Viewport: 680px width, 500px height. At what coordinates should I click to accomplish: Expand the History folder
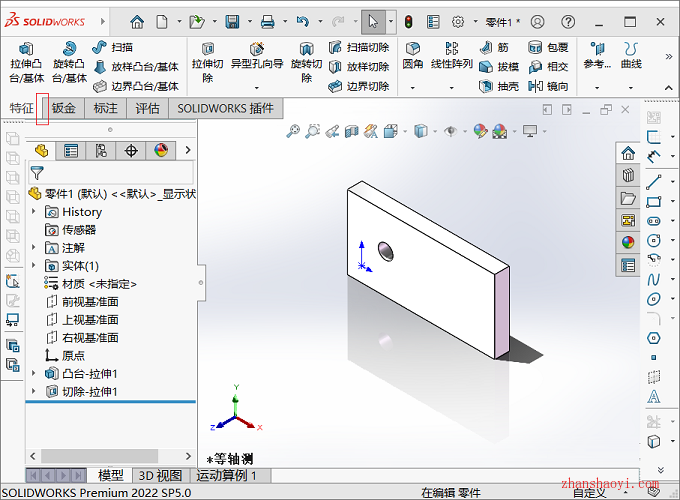(x=33, y=212)
